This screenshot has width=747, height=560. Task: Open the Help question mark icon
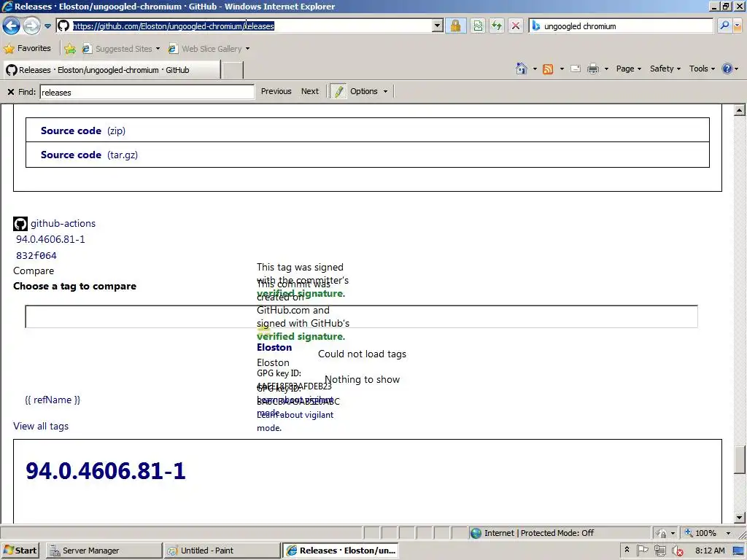click(727, 69)
